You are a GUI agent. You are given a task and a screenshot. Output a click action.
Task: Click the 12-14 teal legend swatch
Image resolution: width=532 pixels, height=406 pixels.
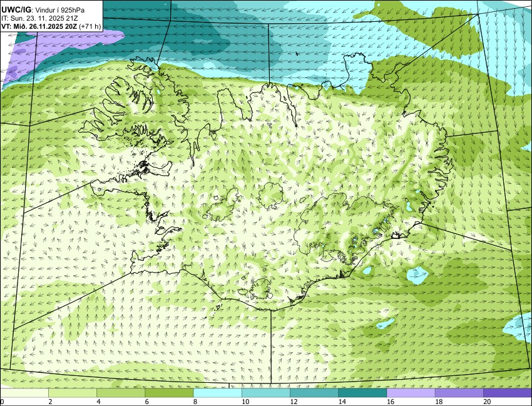point(314,392)
